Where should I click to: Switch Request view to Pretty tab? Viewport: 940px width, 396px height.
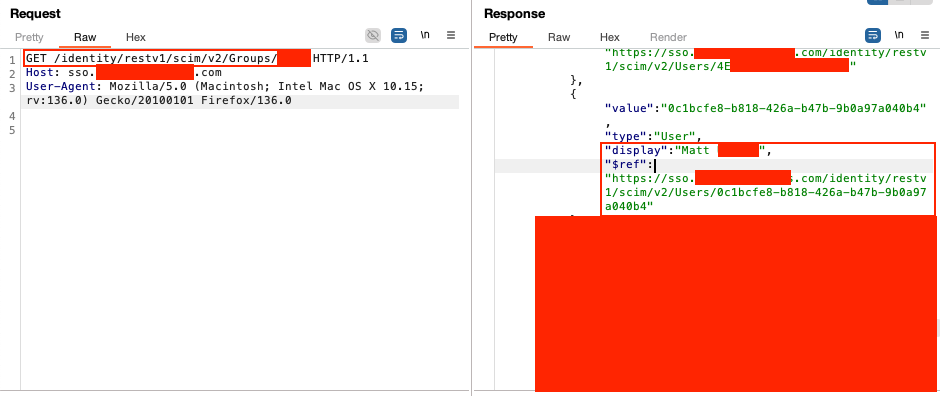(29, 37)
